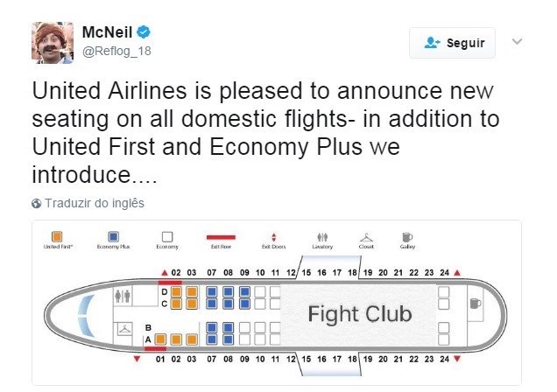Screen dimensions: 557x392
Task: Click the Lavatory legend icon
Action: 322,236
